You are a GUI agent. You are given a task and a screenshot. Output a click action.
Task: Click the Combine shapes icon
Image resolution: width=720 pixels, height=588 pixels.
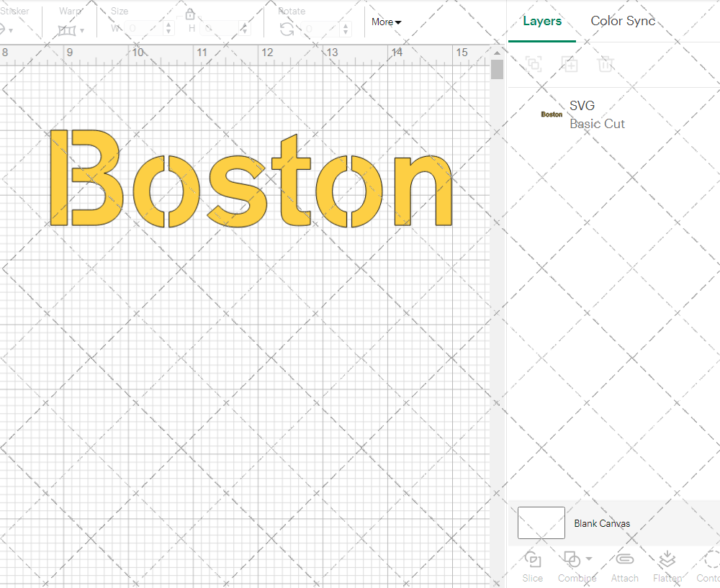click(572, 559)
